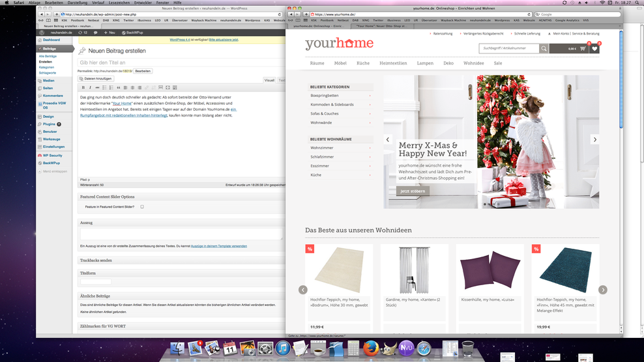Open the 12 pending updates in admin bar
The height and width of the screenshot is (362, 644).
tap(83, 33)
